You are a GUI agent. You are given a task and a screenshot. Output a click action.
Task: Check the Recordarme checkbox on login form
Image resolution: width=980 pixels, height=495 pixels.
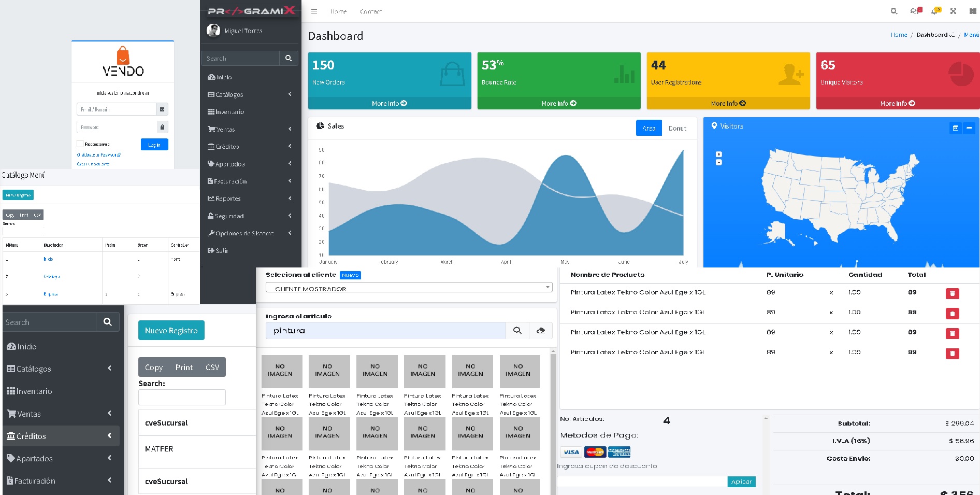point(80,144)
